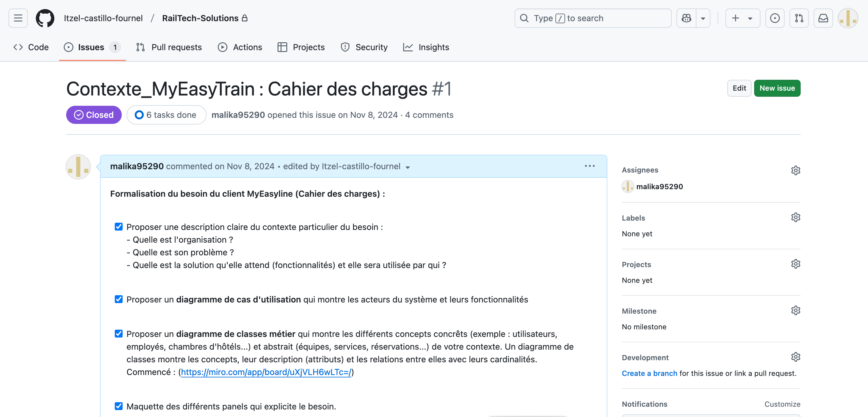The height and width of the screenshot is (417, 868).
Task: Click the Edit issue title button
Action: click(739, 88)
